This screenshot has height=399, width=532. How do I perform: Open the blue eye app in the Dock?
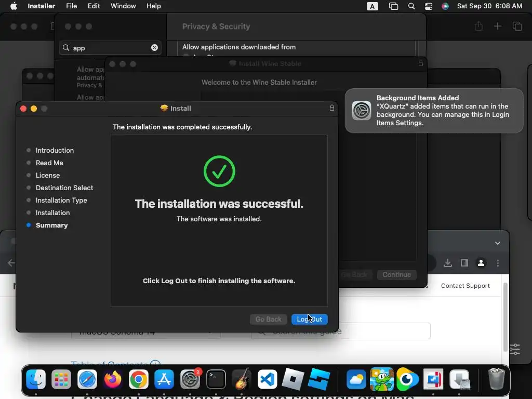pyautogui.click(x=407, y=379)
